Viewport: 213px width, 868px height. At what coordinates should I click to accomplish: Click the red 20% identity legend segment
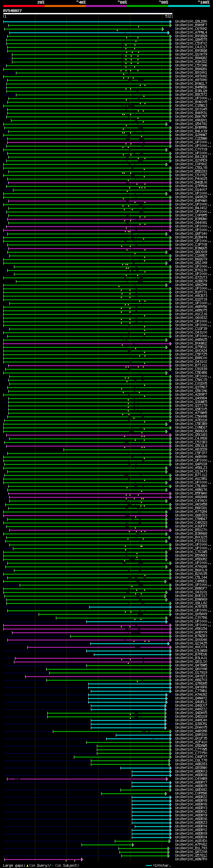coord(24,6)
